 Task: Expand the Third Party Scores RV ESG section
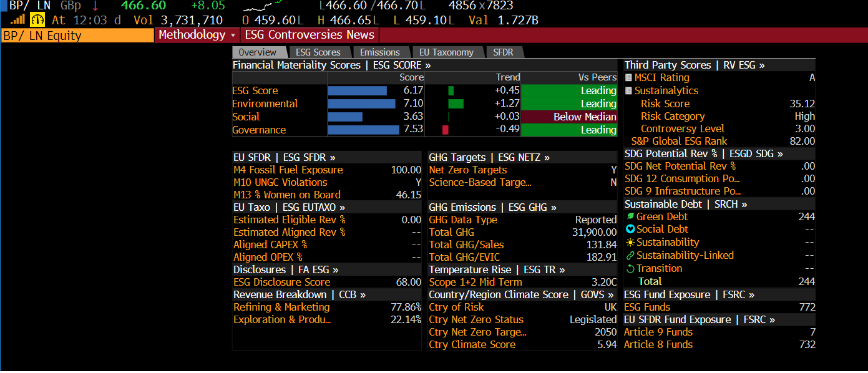click(694, 65)
